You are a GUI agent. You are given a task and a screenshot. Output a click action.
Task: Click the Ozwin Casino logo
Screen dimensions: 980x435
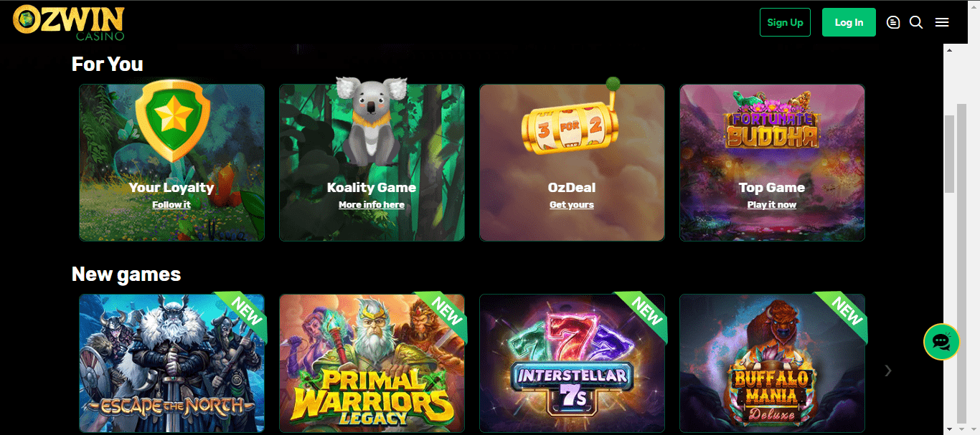point(69,22)
